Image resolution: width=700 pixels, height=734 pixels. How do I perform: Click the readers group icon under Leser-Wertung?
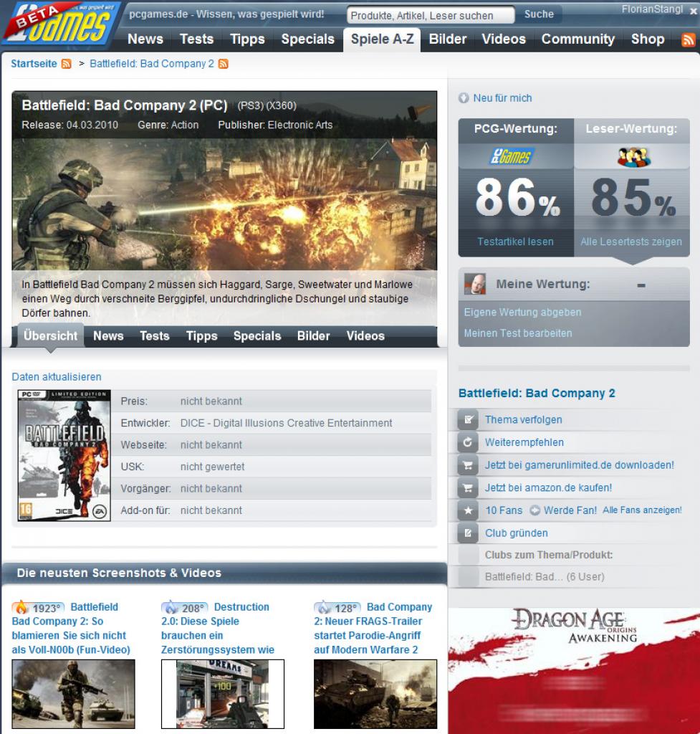[x=633, y=157]
